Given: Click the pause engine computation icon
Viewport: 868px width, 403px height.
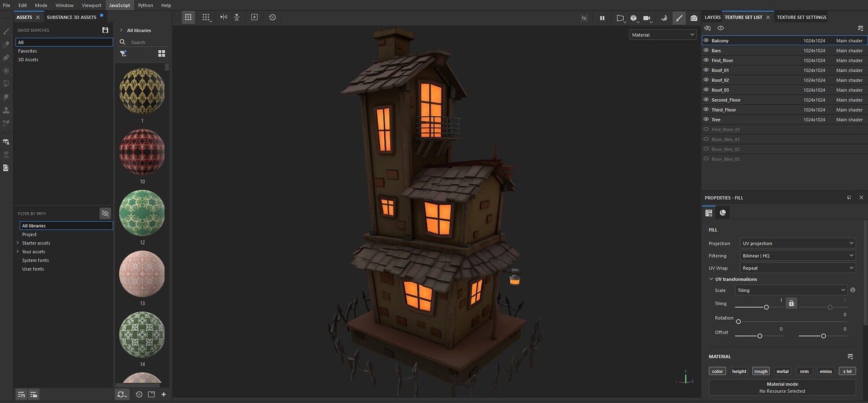Looking at the screenshot, I should pos(602,18).
